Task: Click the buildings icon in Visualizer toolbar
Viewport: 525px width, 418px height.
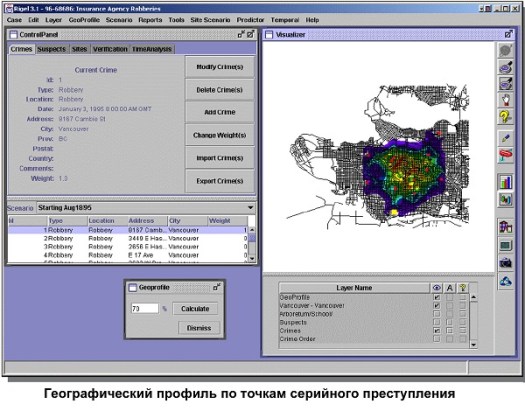Action: (x=506, y=227)
